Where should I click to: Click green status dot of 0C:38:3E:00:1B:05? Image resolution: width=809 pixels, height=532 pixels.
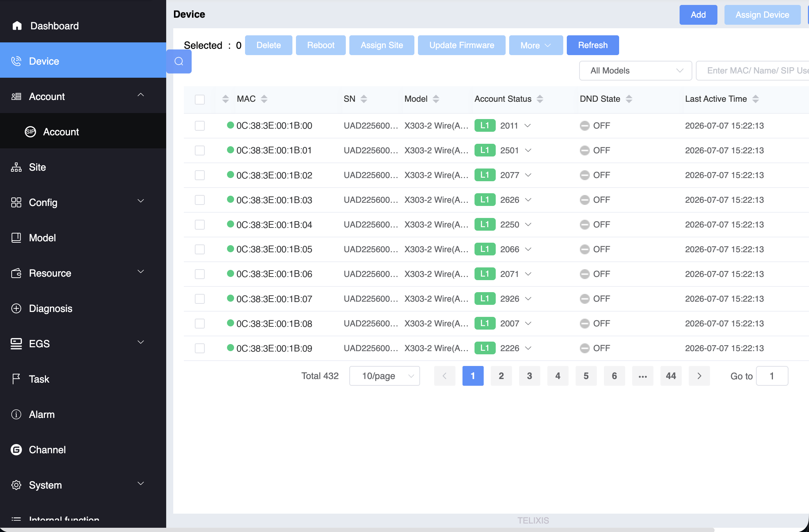(230, 249)
